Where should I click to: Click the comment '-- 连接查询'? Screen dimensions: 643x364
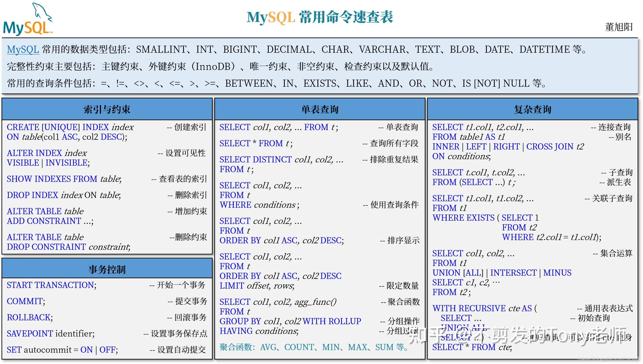pyautogui.click(x=611, y=127)
